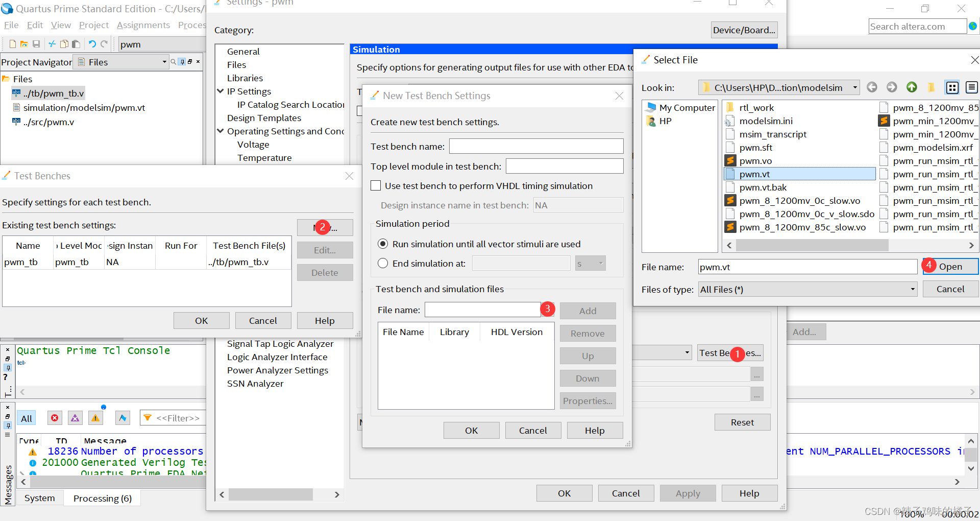This screenshot has height=521, width=980.
Task: Open Files of type dropdown
Action: tap(913, 290)
